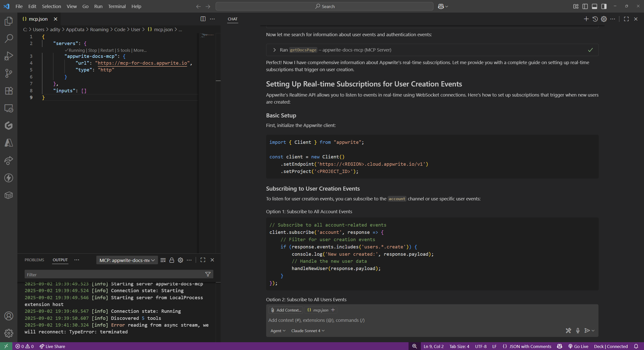Open Live Share view in activity bar
The height and width of the screenshot is (350, 644).
pos(9,160)
